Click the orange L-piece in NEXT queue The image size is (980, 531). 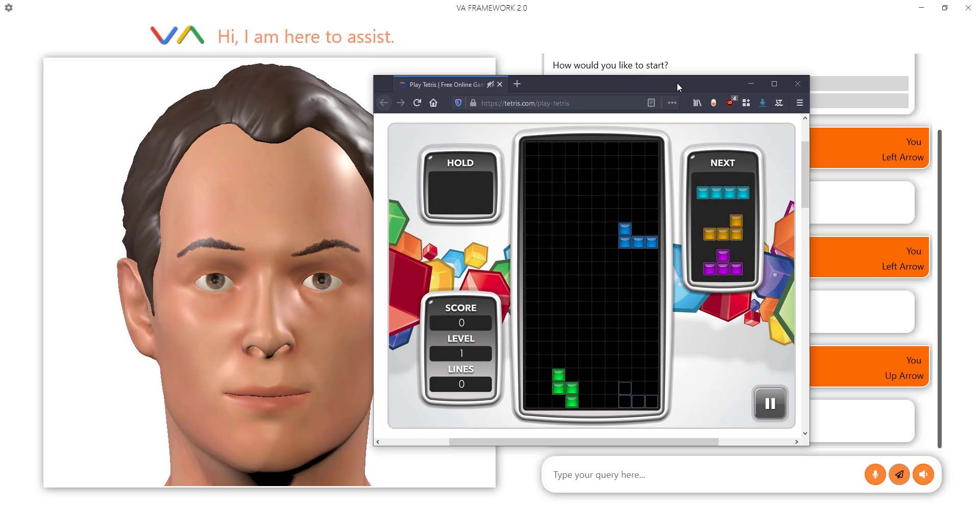click(723, 227)
